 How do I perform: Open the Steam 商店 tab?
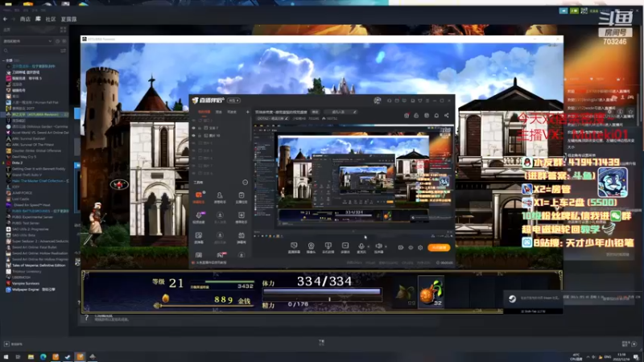point(25,19)
